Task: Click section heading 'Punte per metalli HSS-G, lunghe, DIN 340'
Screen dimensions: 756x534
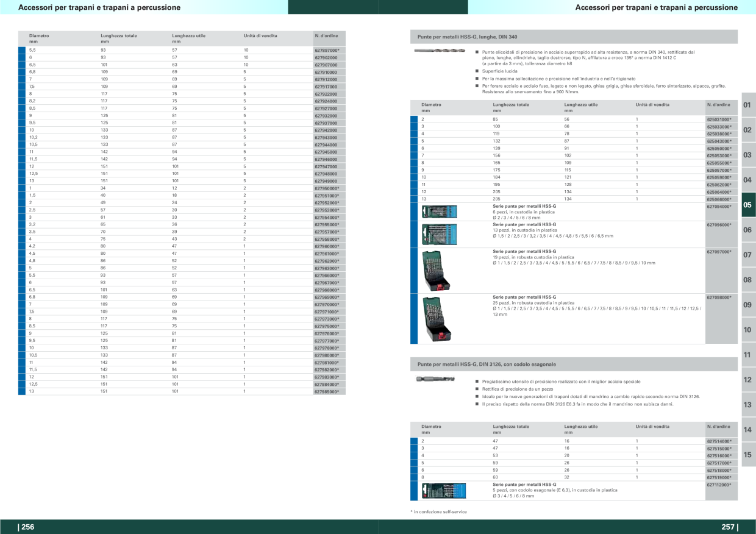Action: pos(467,37)
